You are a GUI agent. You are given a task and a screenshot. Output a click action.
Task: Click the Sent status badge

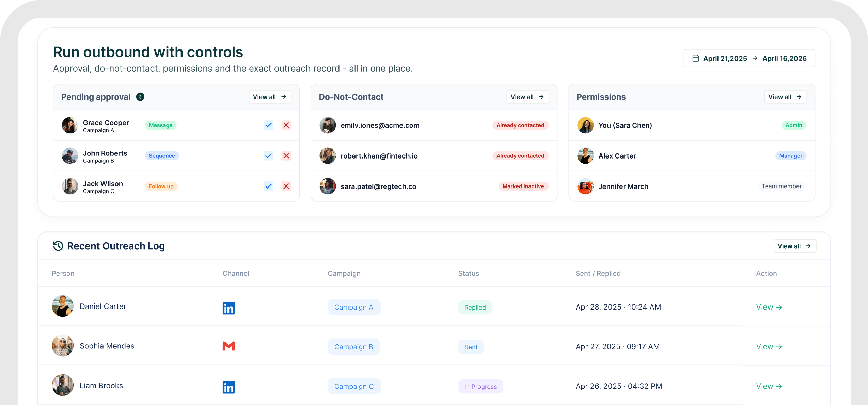pyautogui.click(x=471, y=347)
